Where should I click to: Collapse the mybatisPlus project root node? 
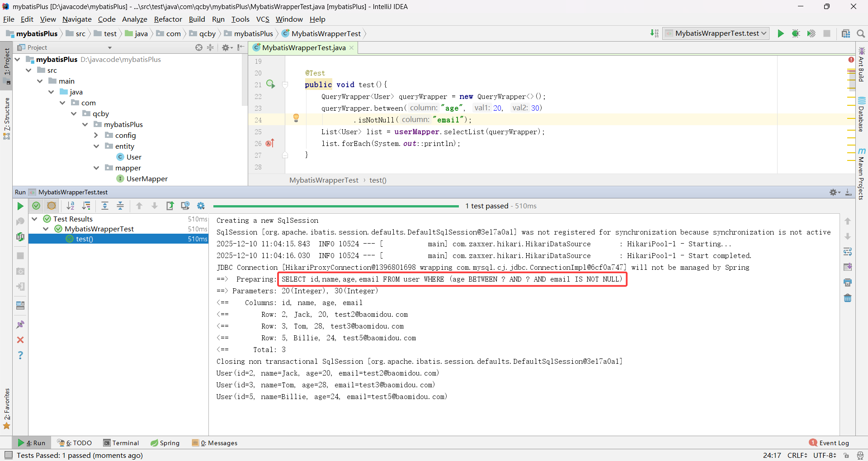tap(18, 59)
